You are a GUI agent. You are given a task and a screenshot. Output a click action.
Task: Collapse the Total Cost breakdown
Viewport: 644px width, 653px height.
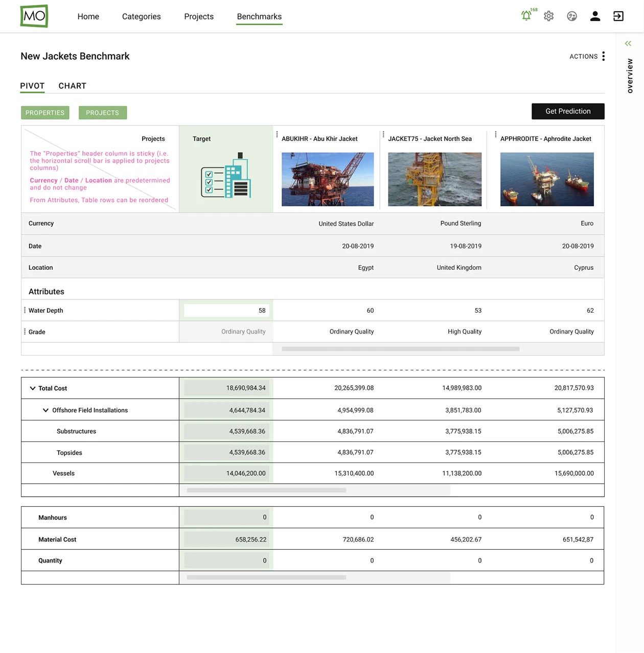pos(33,388)
